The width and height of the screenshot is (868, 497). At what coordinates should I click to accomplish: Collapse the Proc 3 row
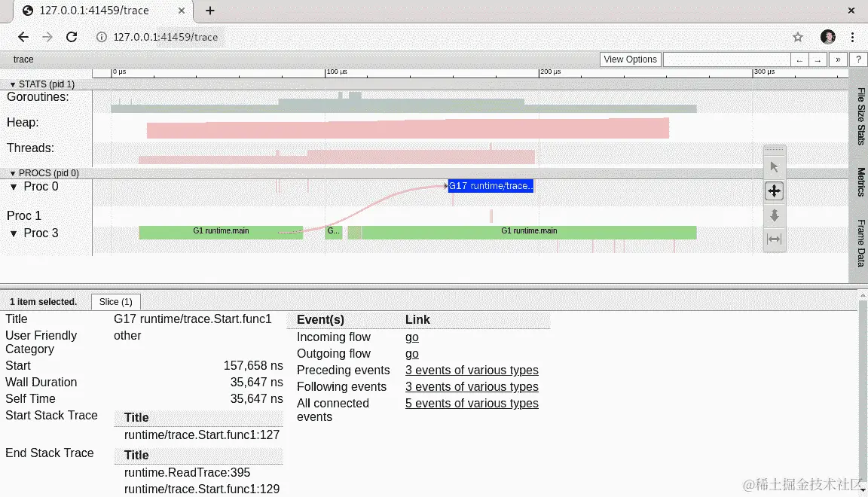tap(14, 233)
